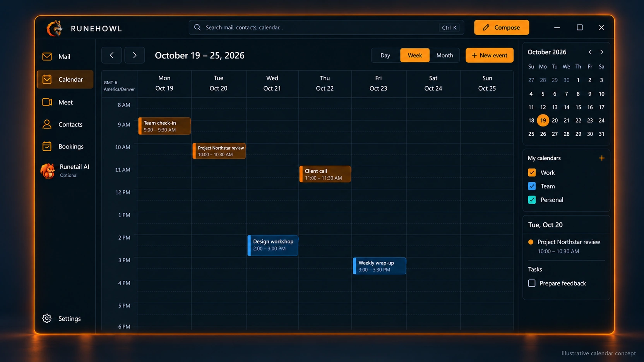The height and width of the screenshot is (362, 644).
Task: Click the GMT-6 America/Denver timezone label
Action: point(119,86)
